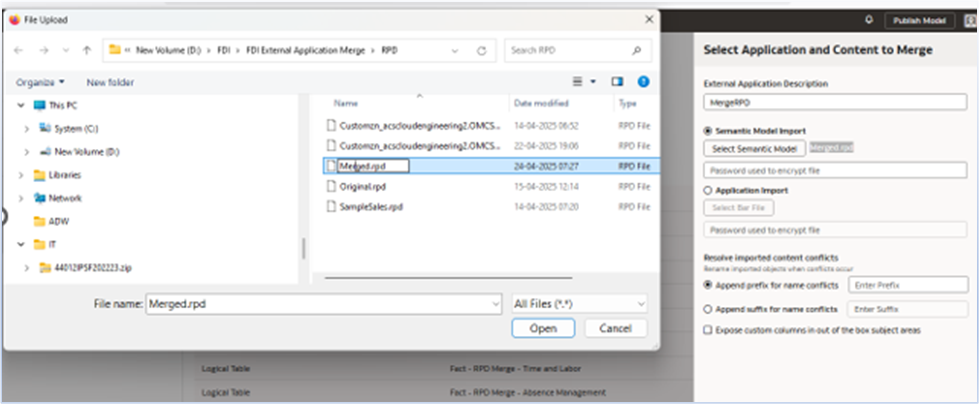Click the ADW folder icon

click(x=39, y=221)
